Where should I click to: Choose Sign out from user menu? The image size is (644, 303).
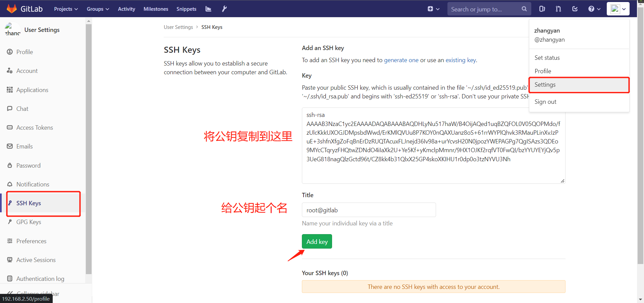pos(545,102)
